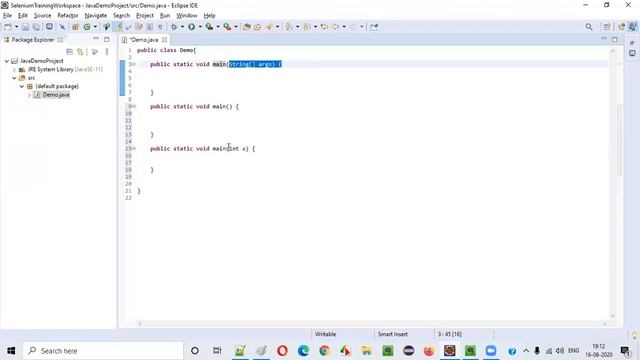Toggle the code fold marker on line 9
The width and height of the screenshot is (640, 360).
[134, 106]
